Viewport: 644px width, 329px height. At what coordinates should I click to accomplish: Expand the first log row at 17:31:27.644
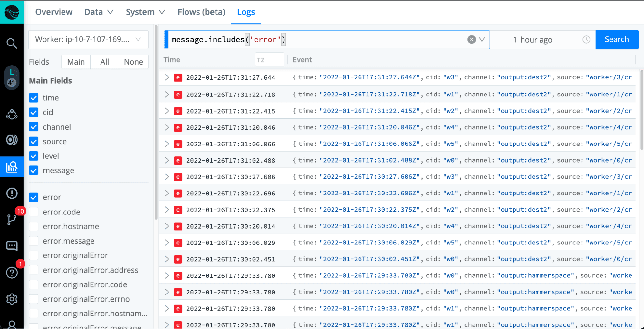[x=167, y=77]
